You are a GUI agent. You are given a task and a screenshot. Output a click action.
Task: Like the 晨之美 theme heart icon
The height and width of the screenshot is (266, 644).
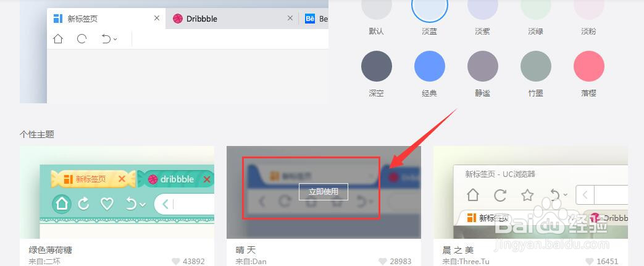click(x=590, y=262)
